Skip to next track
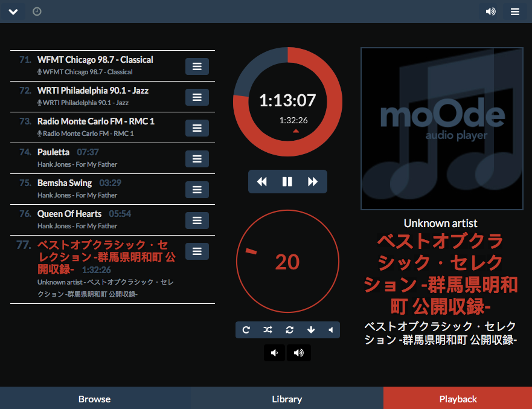 coord(313,182)
